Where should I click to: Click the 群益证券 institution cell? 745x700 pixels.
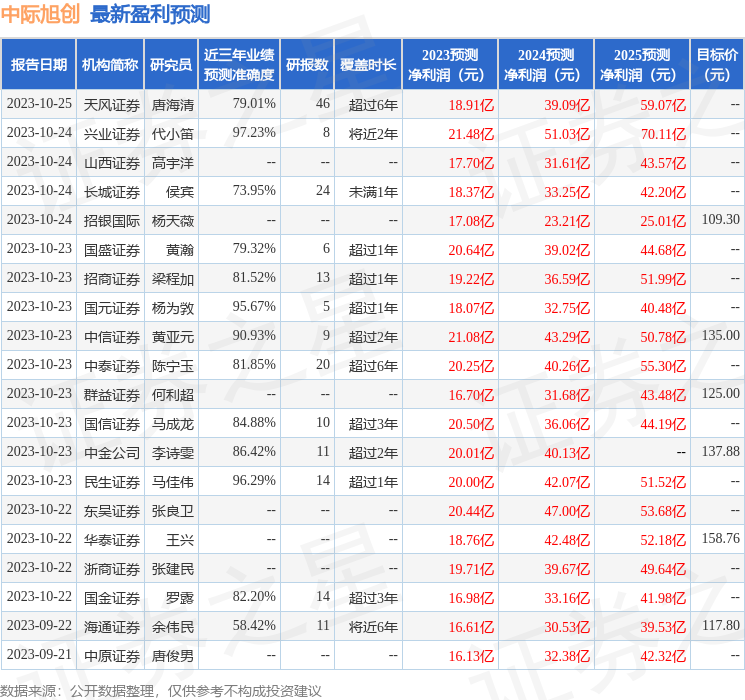[112, 394]
